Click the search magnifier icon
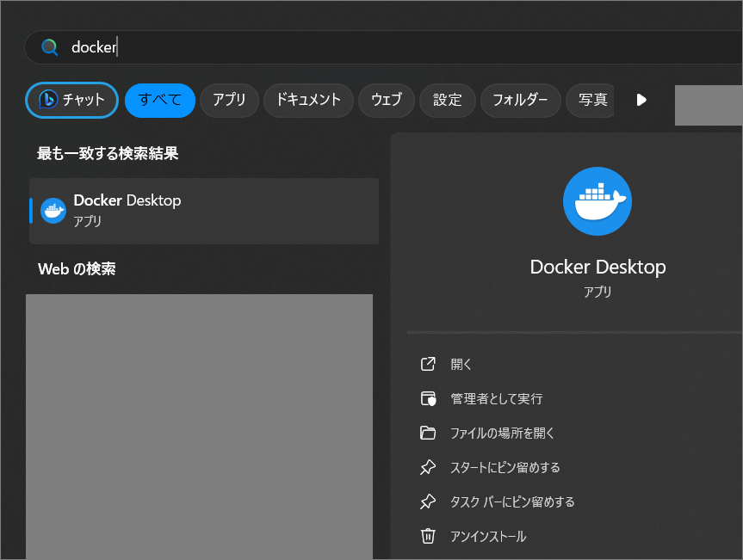This screenshot has width=743, height=560. pos(49,47)
